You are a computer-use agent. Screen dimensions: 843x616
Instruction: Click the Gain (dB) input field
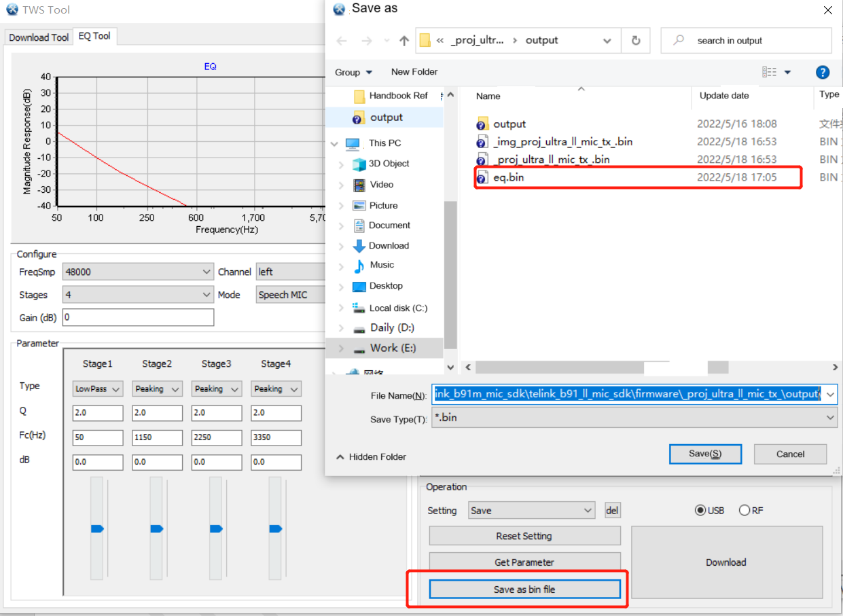tap(138, 317)
